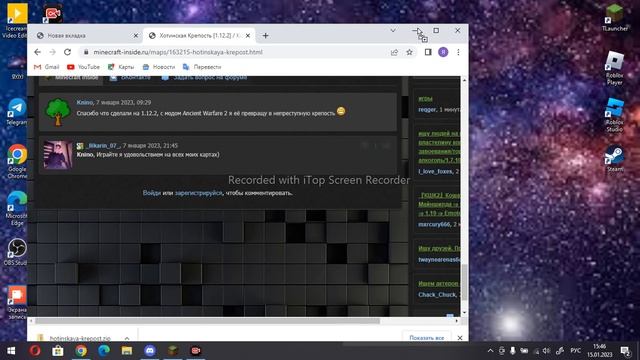Screen dimensions: 640x360
Task: Open the Карты bookmark
Action: [121, 67]
